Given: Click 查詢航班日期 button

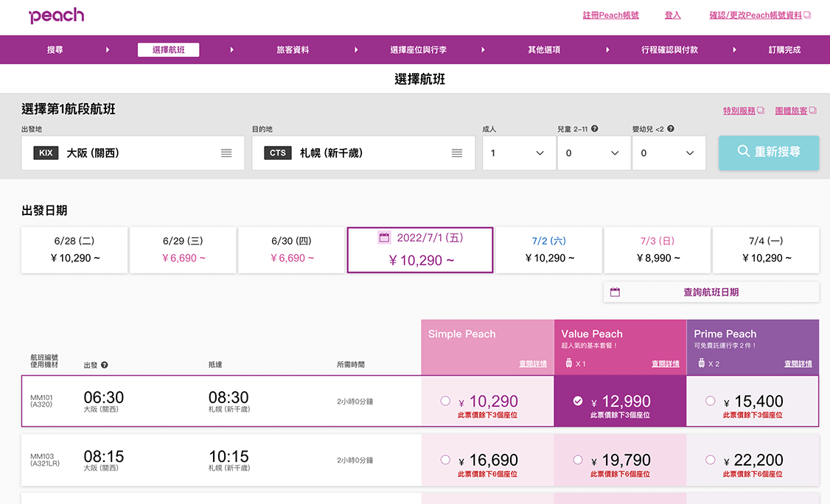Looking at the screenshot, I should point(711,293).
